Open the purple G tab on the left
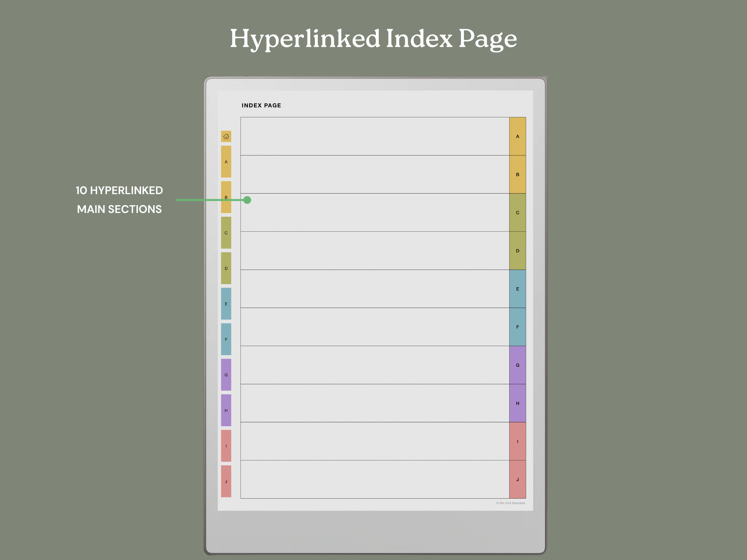This screenshot has width=747, height=560. 226,375
